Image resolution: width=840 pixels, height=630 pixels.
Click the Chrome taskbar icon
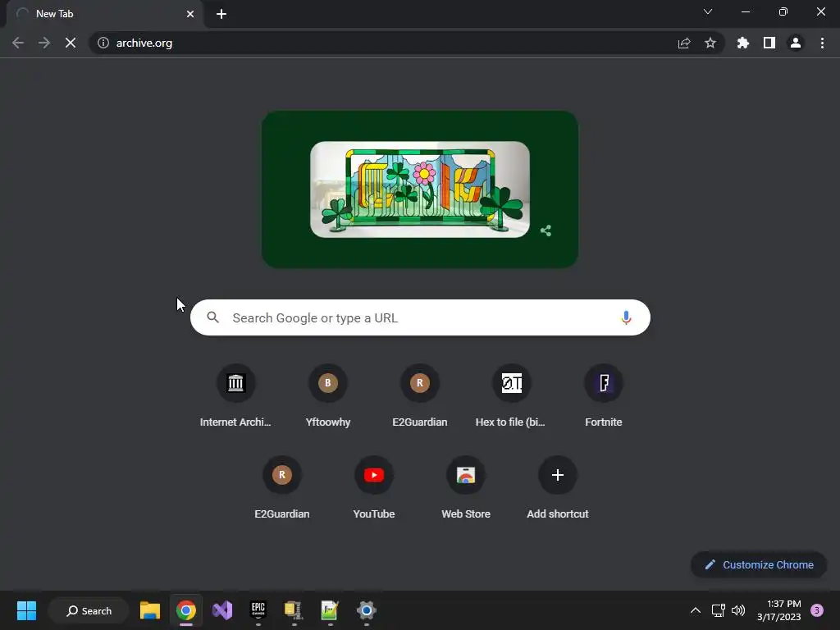coord(186,610)
